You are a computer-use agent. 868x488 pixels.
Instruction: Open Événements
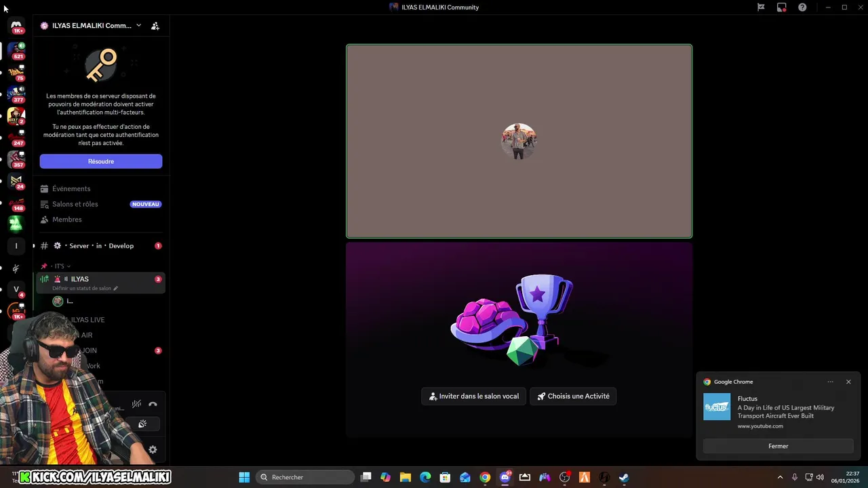click(100, 188)
